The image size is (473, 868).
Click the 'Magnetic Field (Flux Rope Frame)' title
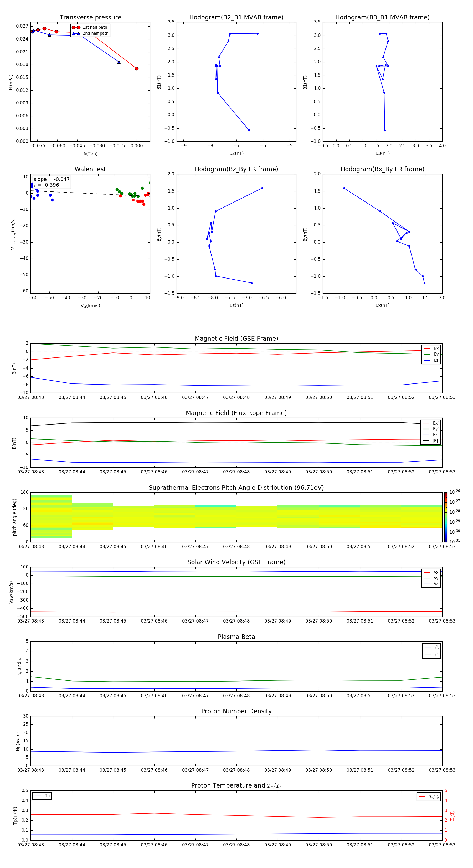(x=236, y=413)
